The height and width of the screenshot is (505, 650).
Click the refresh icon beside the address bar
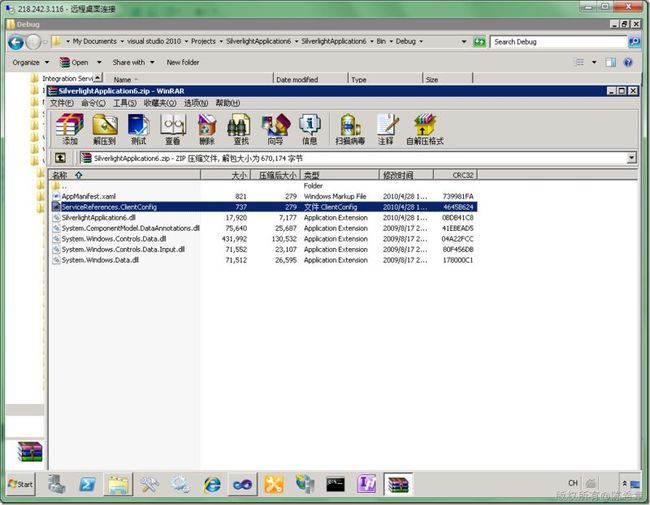click(x=479, y=42)
